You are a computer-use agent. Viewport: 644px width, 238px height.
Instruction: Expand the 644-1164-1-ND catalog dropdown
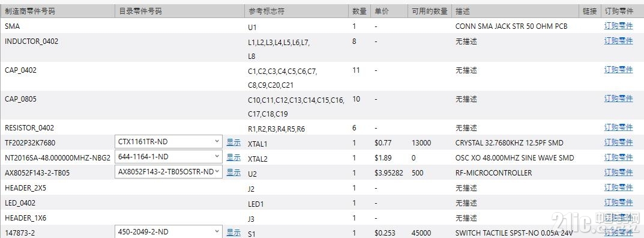[169, 157]
